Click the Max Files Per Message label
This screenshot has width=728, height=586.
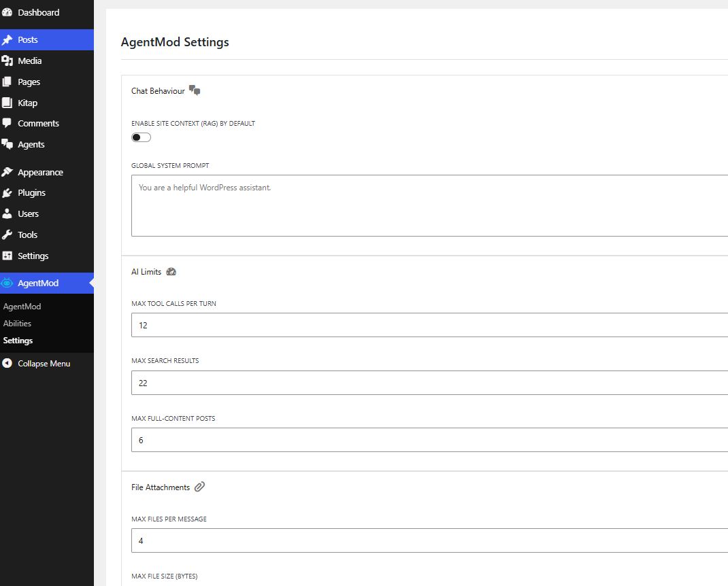pos(169,519)
